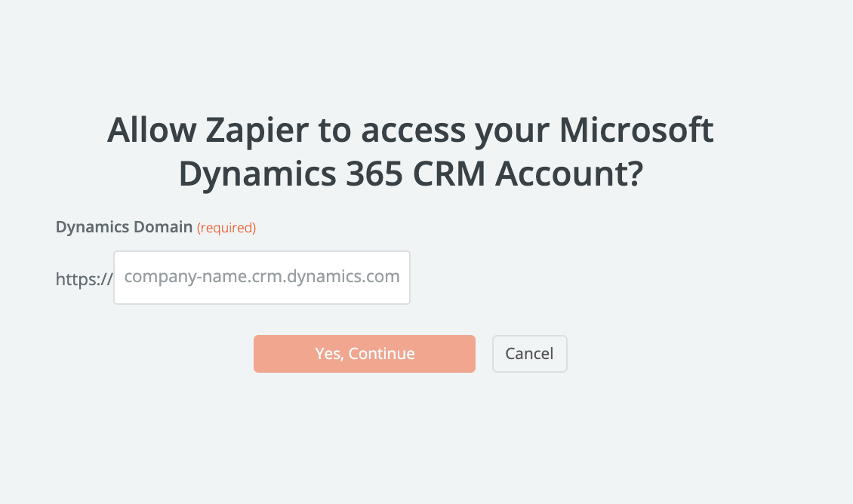This screenshot has width=853, height=504.
Task: Click the word Domain in field label
Action: point(166,227)
